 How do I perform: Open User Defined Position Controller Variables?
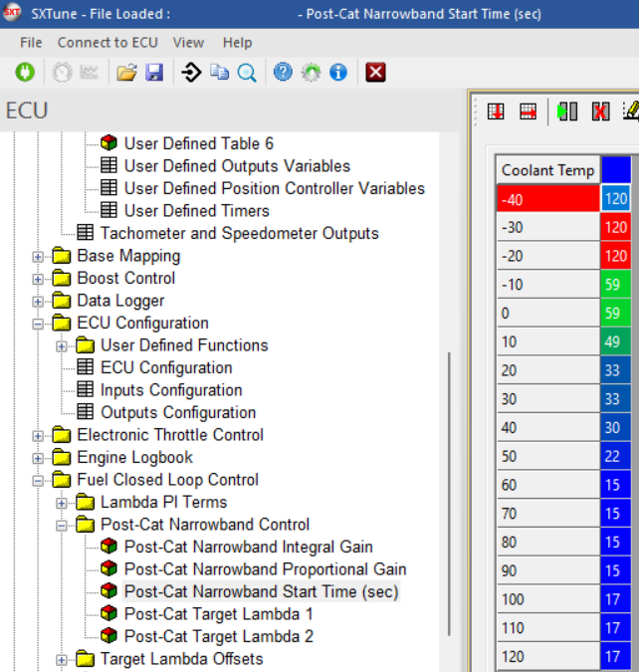click(x=275, y=188)
